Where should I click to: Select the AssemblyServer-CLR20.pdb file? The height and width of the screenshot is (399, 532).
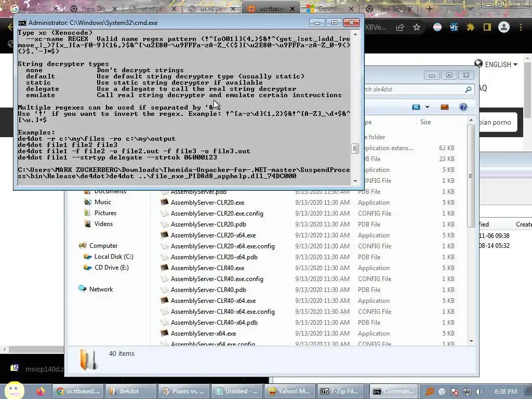pyautogui.click(x=208, y=224)
